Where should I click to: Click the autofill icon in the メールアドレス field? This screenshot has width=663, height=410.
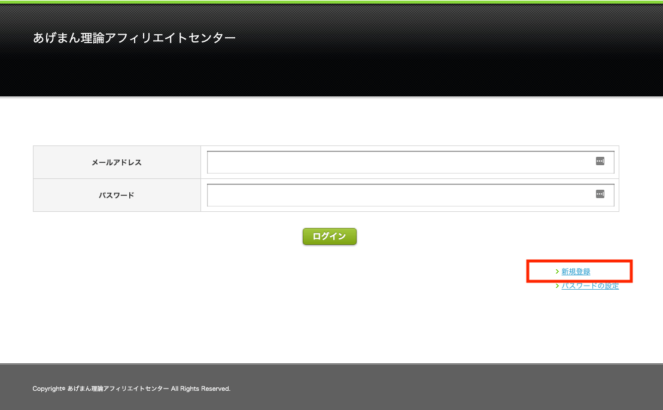point(600,161)
